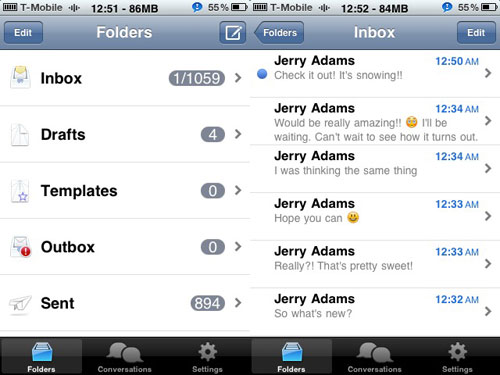Switch to Conversations tab in Inbox screen

pos(375,356)
